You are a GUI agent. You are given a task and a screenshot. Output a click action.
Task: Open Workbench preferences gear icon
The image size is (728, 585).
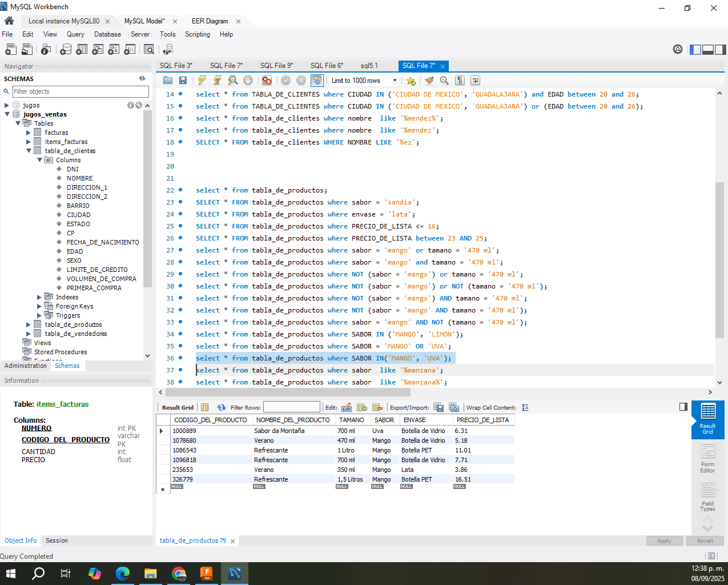pyautogui.click(x=678, y=49)
